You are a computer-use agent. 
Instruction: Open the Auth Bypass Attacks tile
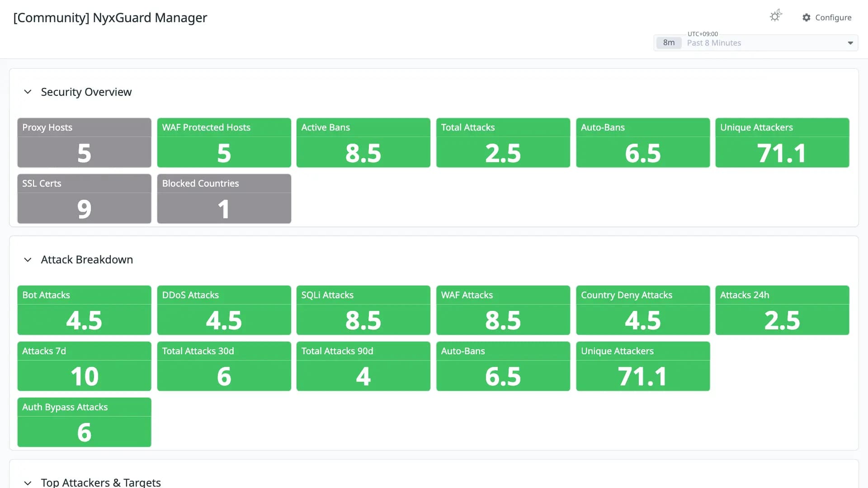coord(84,422)
